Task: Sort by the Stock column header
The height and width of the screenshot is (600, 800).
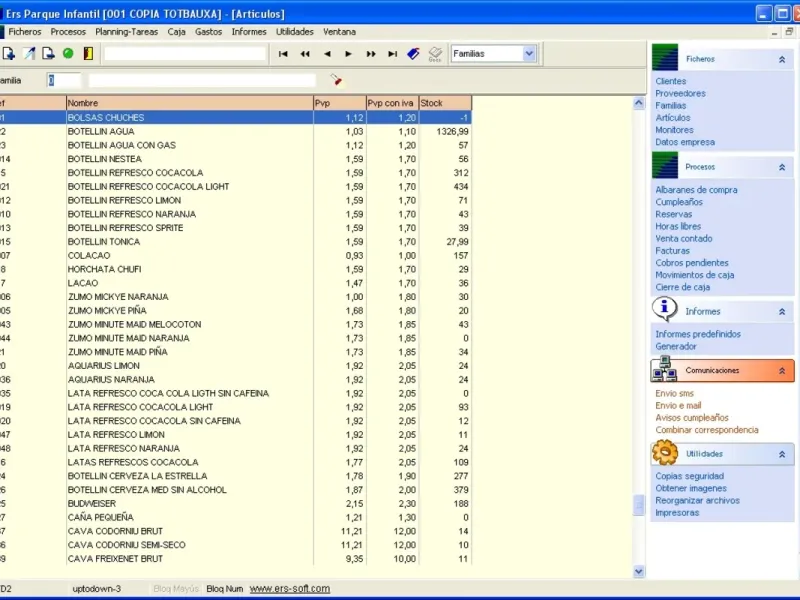Action: click(444, 103)
